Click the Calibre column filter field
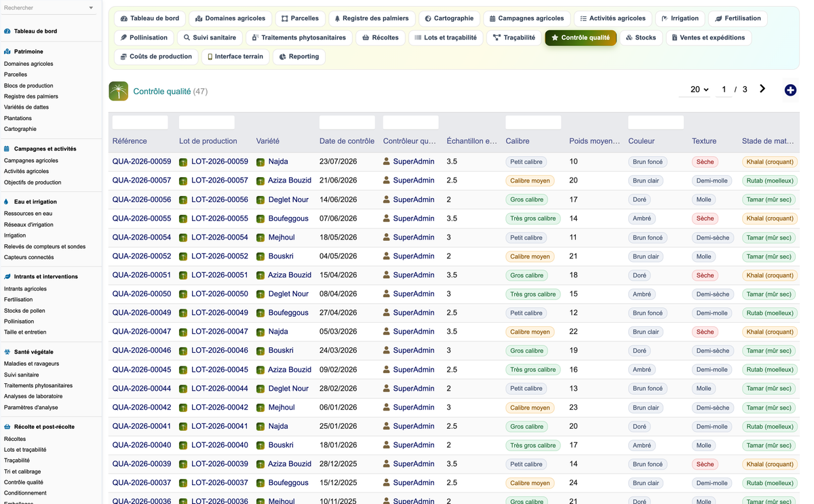The width and height of the screenshot is (814, 504). 533,122
